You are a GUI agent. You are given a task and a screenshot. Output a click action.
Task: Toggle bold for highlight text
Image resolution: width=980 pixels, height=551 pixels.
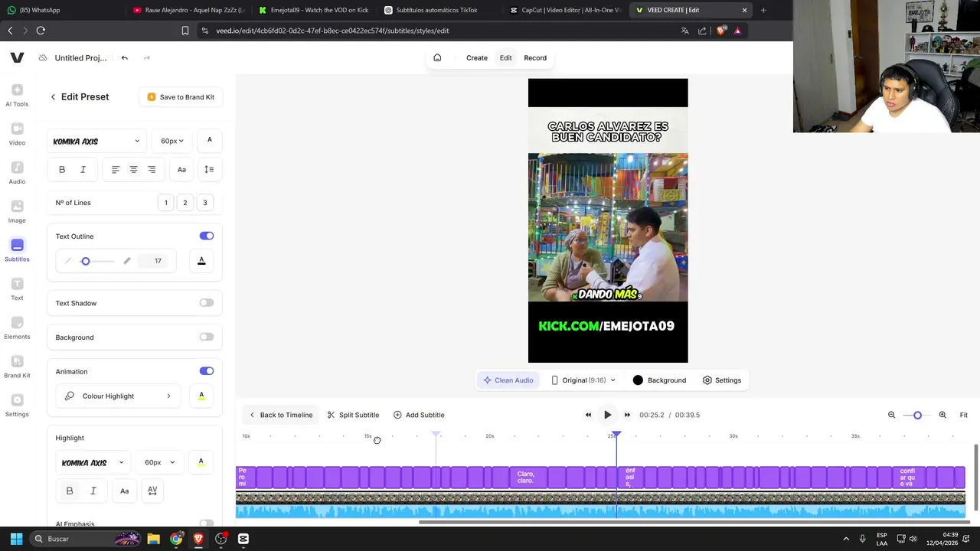pyautogui.click(x=70, y=491)
